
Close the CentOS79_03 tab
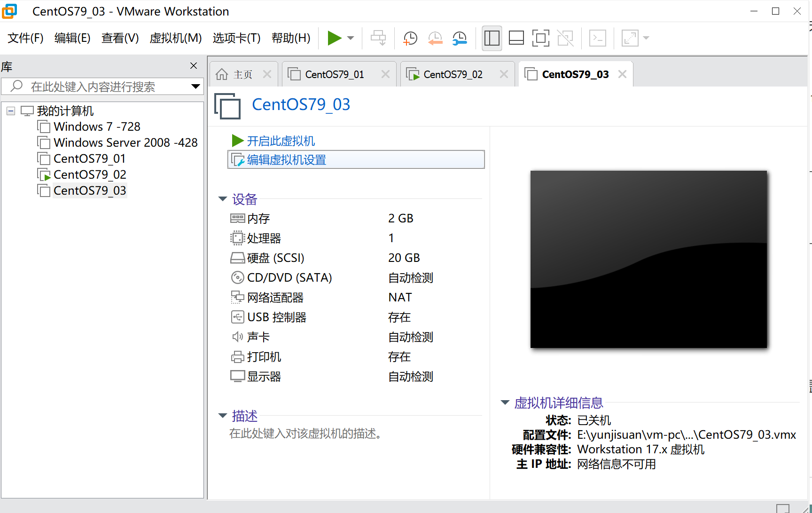(622, 74)
